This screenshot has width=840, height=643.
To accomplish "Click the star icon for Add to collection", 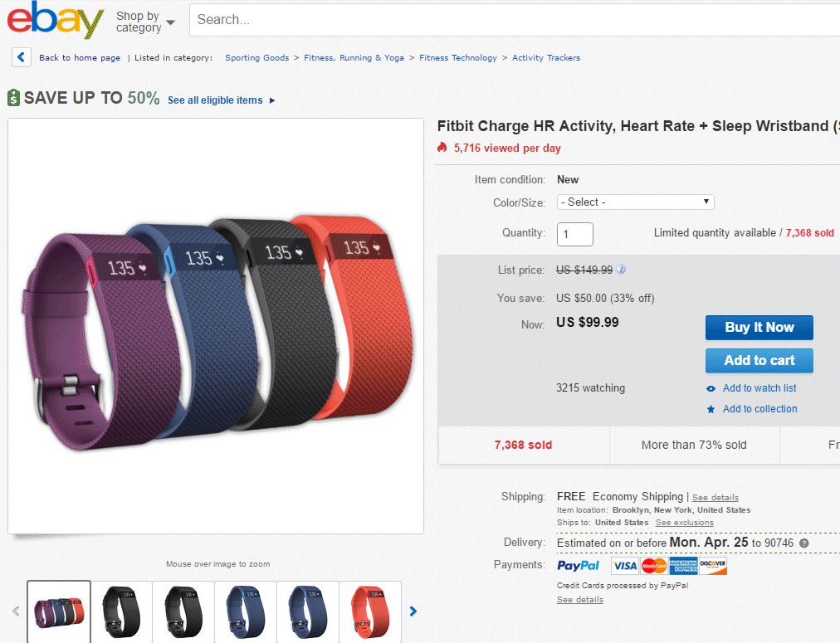I will click(711, 408).
